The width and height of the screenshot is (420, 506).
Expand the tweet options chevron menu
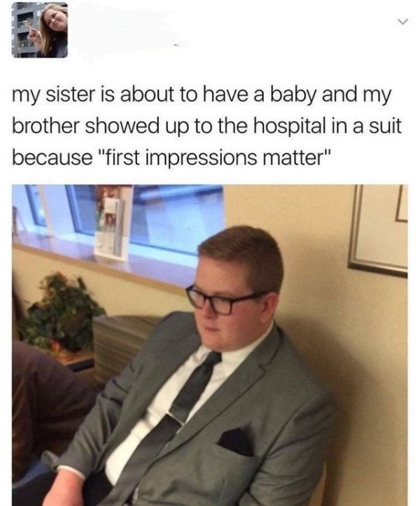(401, 22)
